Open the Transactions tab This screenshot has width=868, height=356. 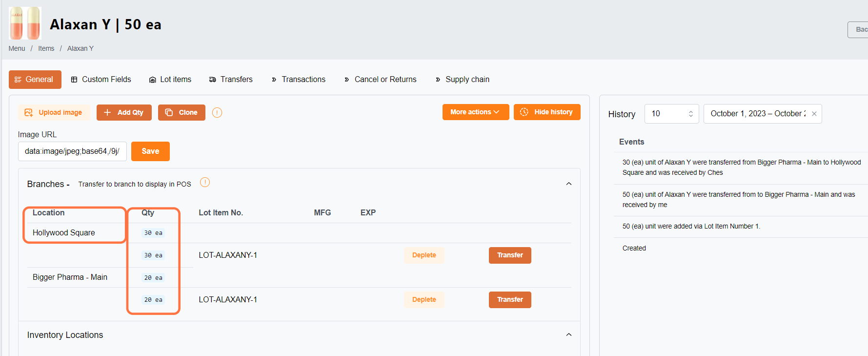coord(298,80)
